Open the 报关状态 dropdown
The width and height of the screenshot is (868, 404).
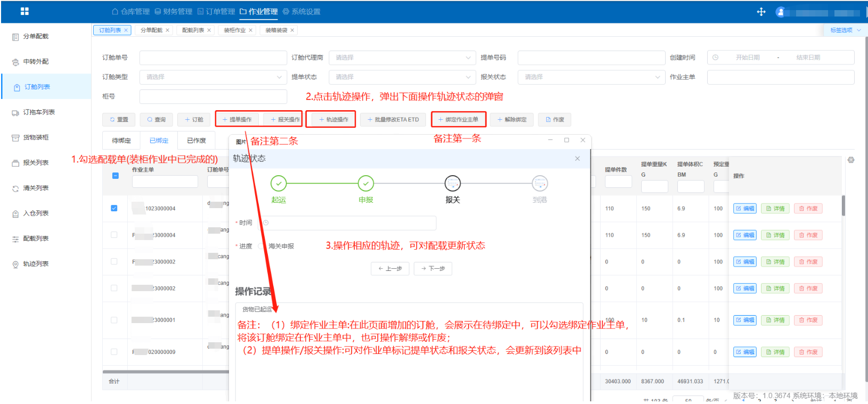point(591,77)
